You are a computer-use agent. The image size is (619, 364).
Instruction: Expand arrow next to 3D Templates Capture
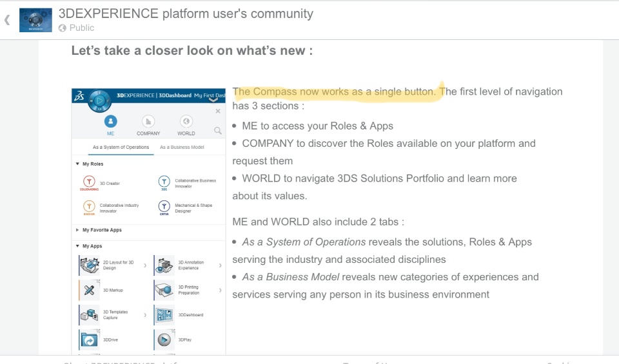tap(145, 315)
